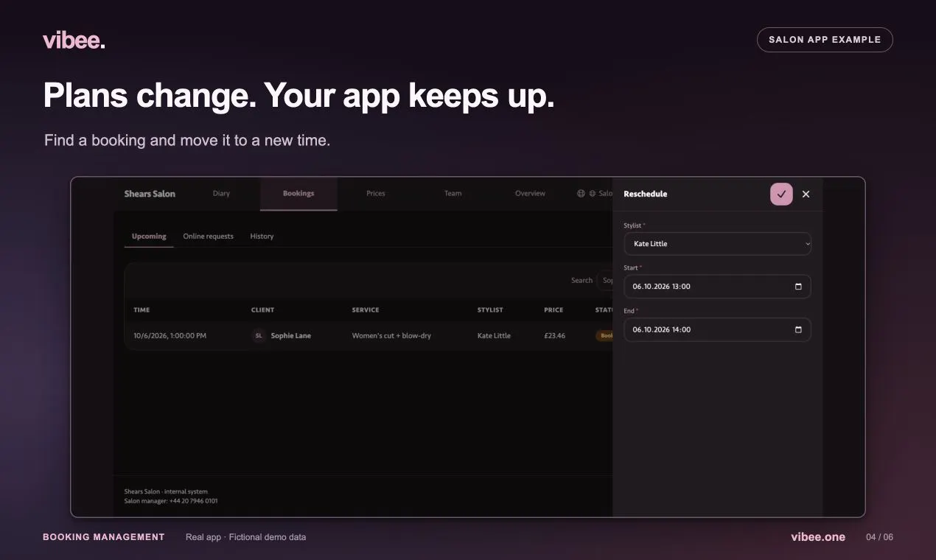Click the £23.46 price cell
The width and height of the screenshot is (936, 560).
(x=554, y=336)
